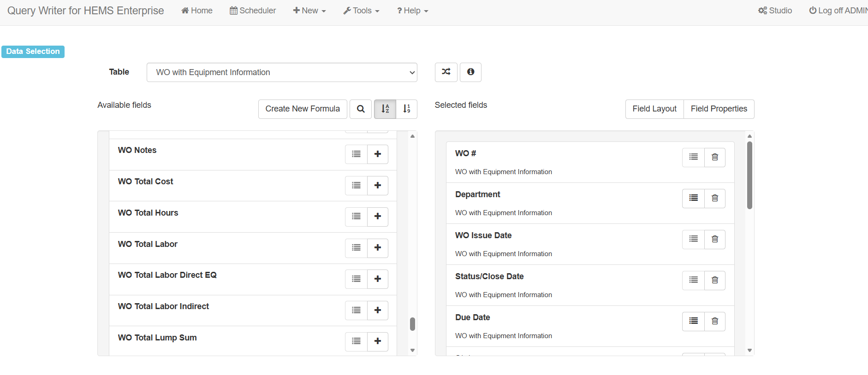Viewport: 868px width, 375px height.
Task: Click down arrow of selected fields scrollbar
Action: point(749,351)
